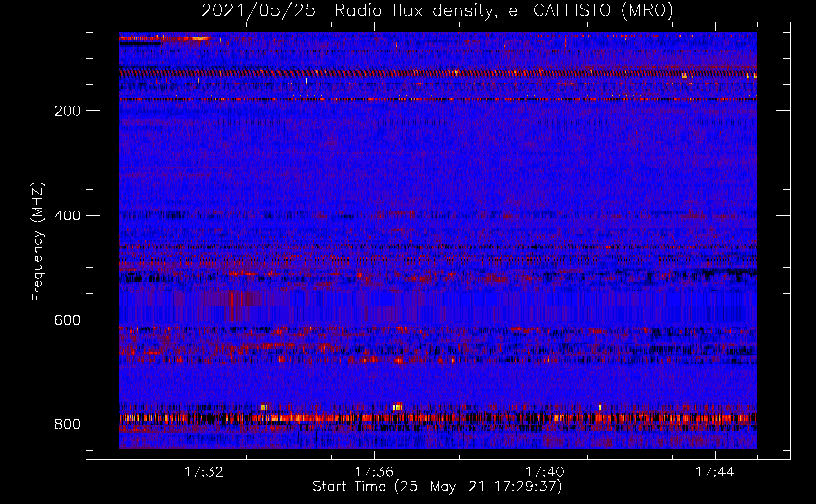Click the 800 frequency tick label
This screenshot has height=504, width=816.
[x=68, y=424]
